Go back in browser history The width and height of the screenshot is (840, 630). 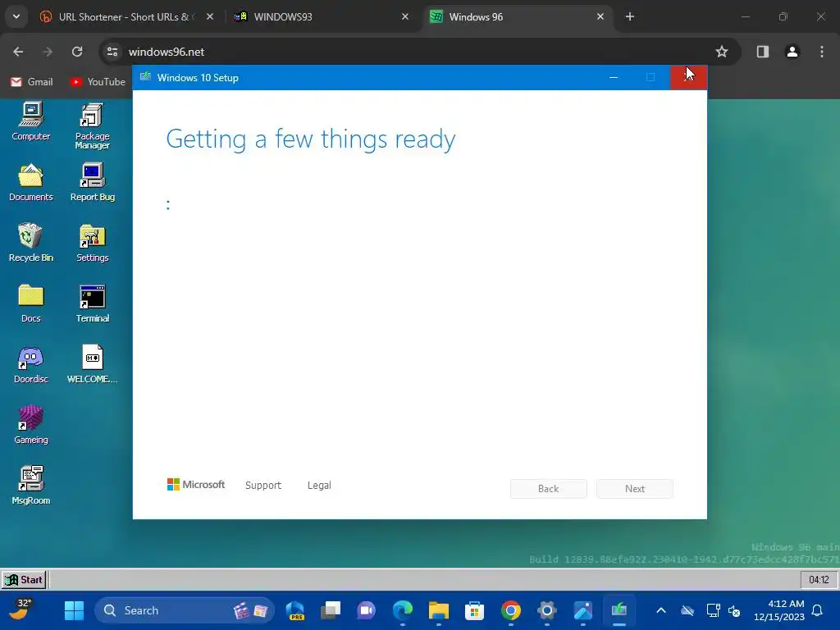coord(18,52)
